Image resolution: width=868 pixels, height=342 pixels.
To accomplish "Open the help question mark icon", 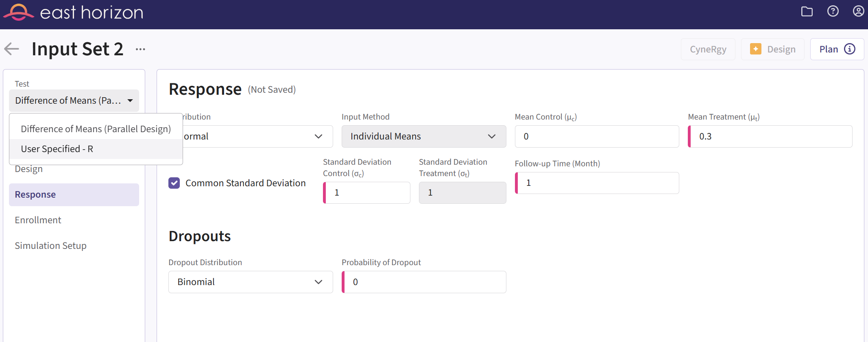I will coord(833,11).
